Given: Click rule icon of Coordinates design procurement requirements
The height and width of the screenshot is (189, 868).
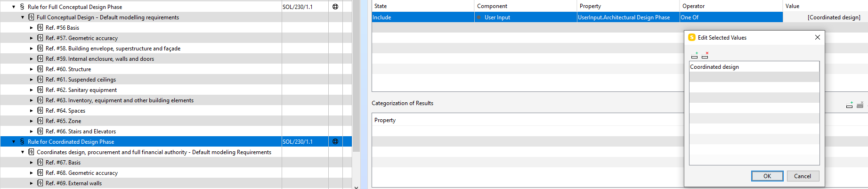Looking at the screenshot, I should 31,152.
